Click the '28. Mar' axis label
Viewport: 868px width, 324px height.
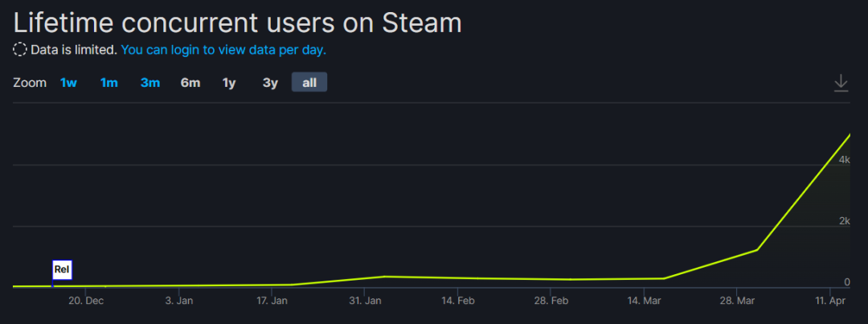pyautogui.click(x=737, y=301)
